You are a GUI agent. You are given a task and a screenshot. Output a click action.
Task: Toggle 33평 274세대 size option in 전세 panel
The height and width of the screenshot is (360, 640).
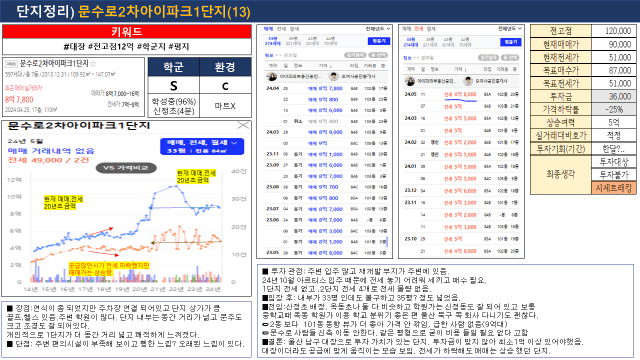click(410, 42)
